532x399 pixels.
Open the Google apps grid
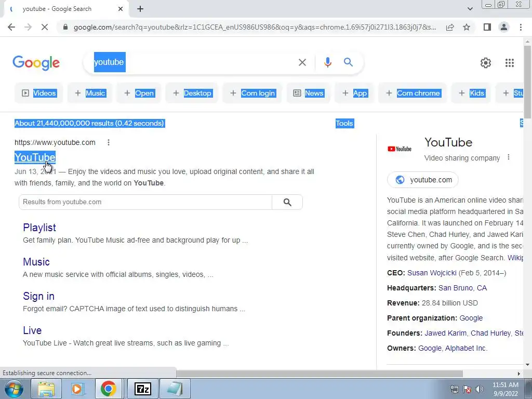[509, 63]
